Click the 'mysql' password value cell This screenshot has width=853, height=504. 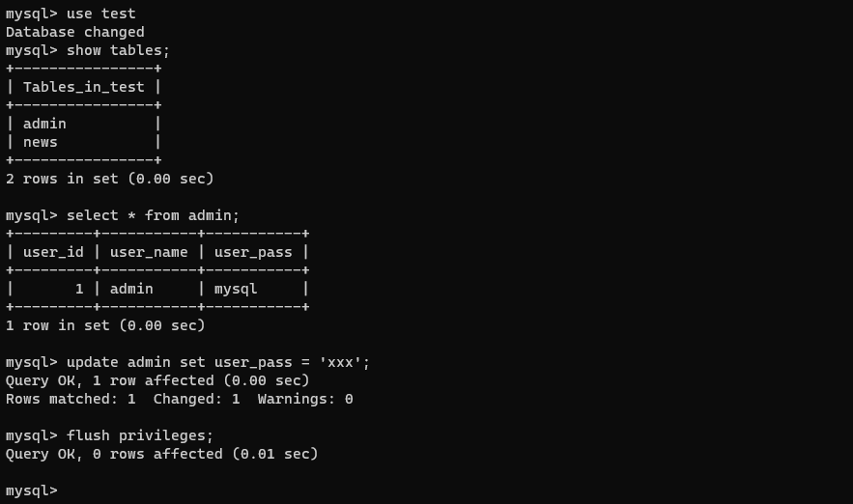pos(236,290)
